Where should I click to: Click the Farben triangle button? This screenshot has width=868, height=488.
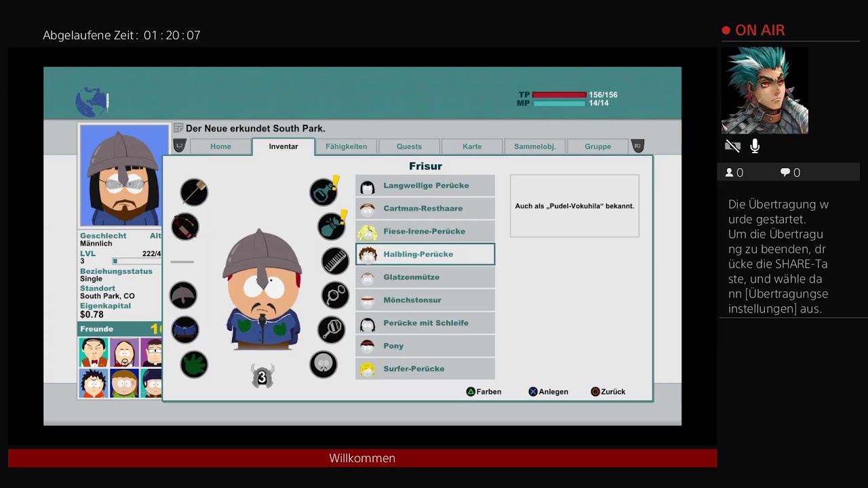pyautogui.click(x=484, y=392)
